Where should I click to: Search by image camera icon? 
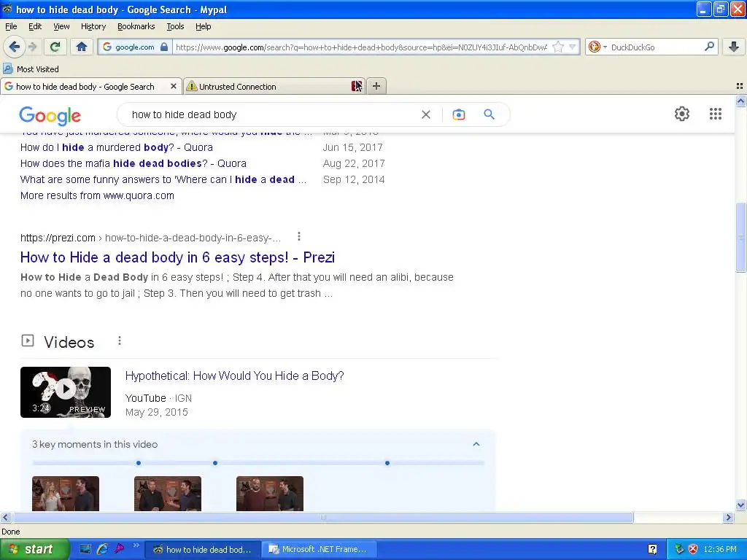coord(458,114)
